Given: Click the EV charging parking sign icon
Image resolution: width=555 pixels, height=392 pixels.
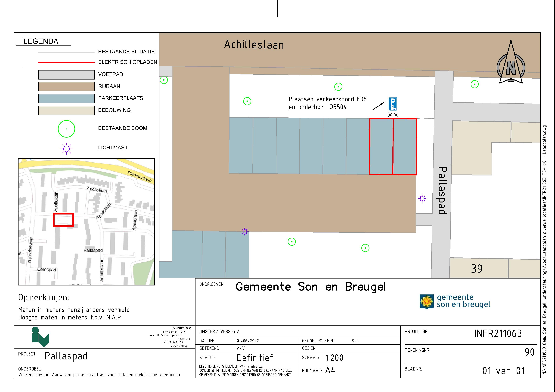Looking at the screenshot, I should coord(393,104).
